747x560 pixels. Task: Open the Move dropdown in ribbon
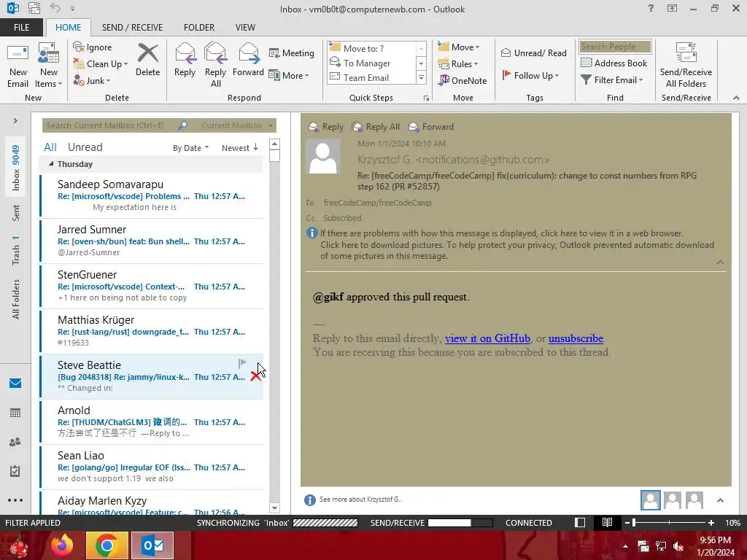pyautogui.click(x=459, y=47)
